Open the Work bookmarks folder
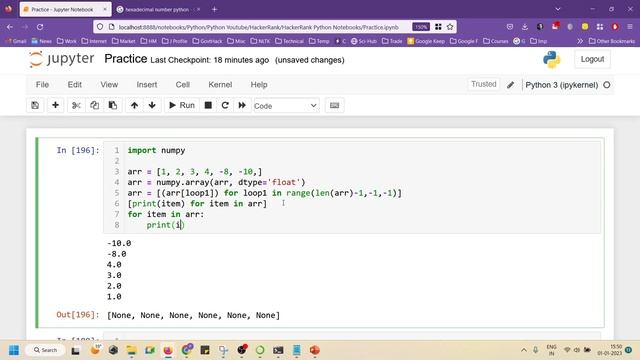This screenshot has height=360, width=640. [x=67, y=41]
